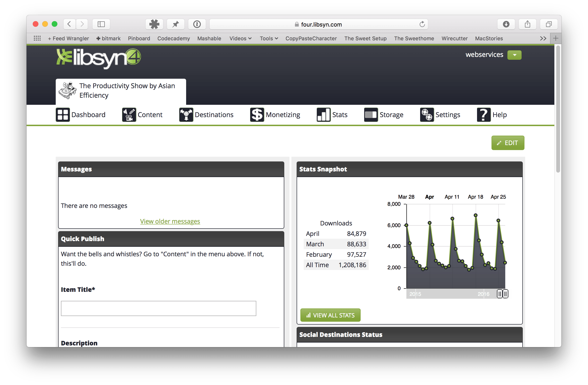Click the Apr 18 peak data point
Screen dimensions: 588x385
[x=476, y=215]
